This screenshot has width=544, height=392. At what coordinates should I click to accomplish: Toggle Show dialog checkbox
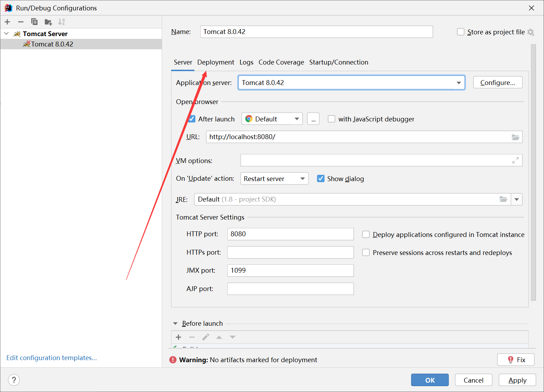[321, 179]
